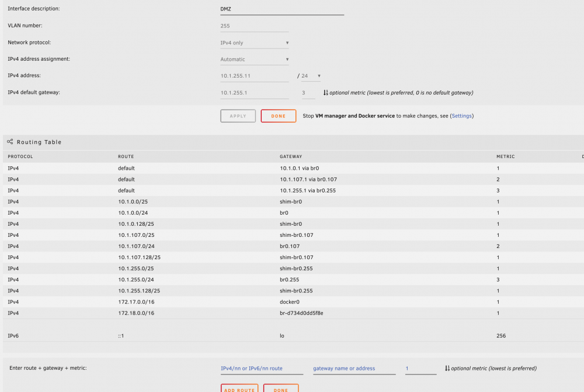Click the ADD ROUTE button

(239, 388)
